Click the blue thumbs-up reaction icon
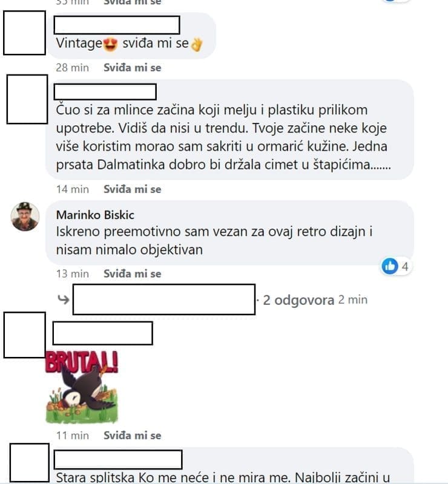The image size is (448, 484). 390,266
